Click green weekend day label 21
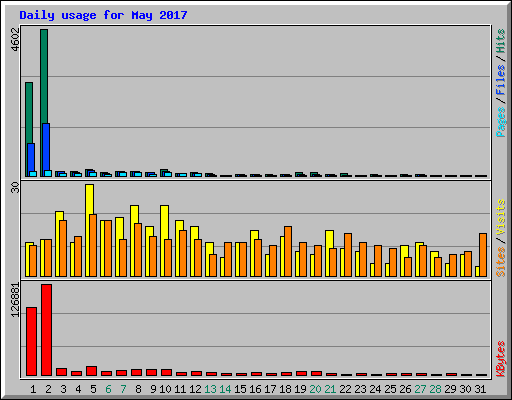The height and width of the screenshot is (400, 512). coord(330,389)
